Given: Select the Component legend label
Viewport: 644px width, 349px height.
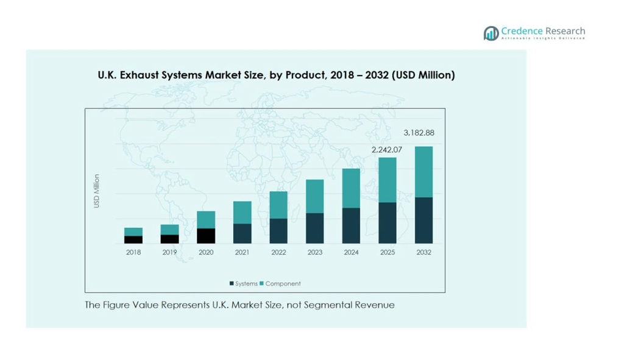Looking at the screenshot, I should coord(283,284).
